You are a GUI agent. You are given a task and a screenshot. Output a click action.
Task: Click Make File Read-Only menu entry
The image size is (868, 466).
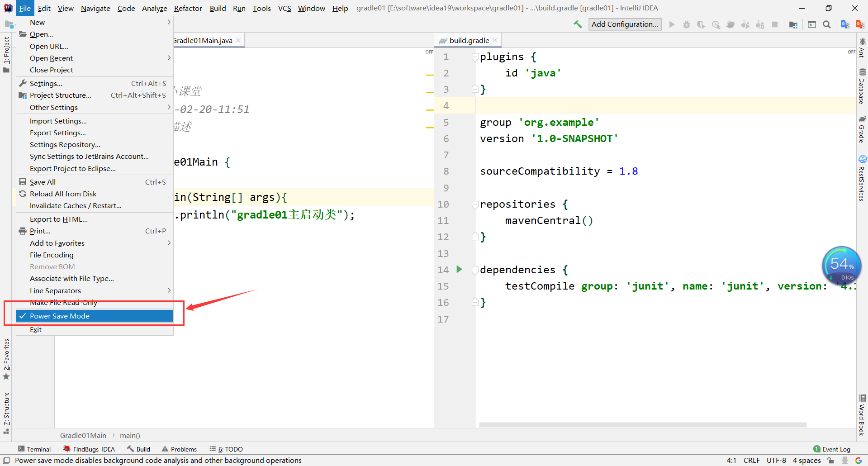tap(95, 302)
